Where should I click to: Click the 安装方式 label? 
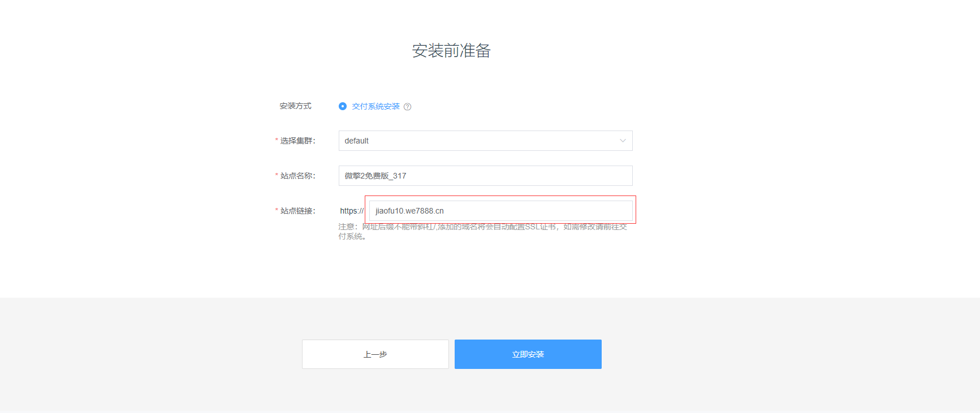[295, 106]
